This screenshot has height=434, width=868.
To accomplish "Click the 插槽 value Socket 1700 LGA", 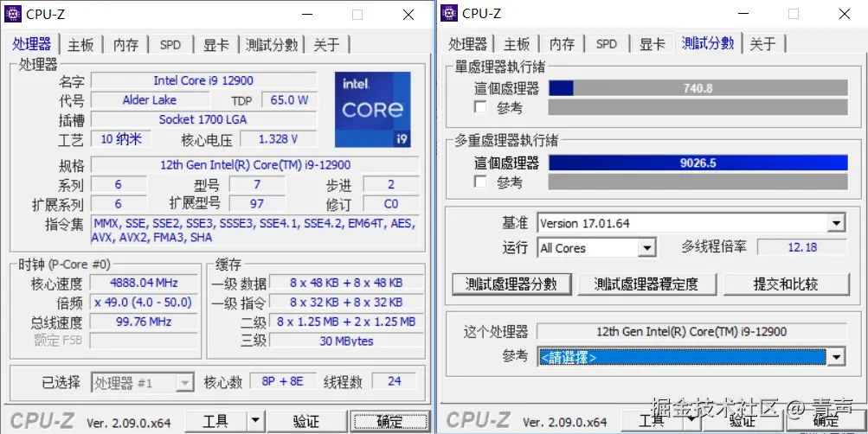I will [x=203, y=119].
